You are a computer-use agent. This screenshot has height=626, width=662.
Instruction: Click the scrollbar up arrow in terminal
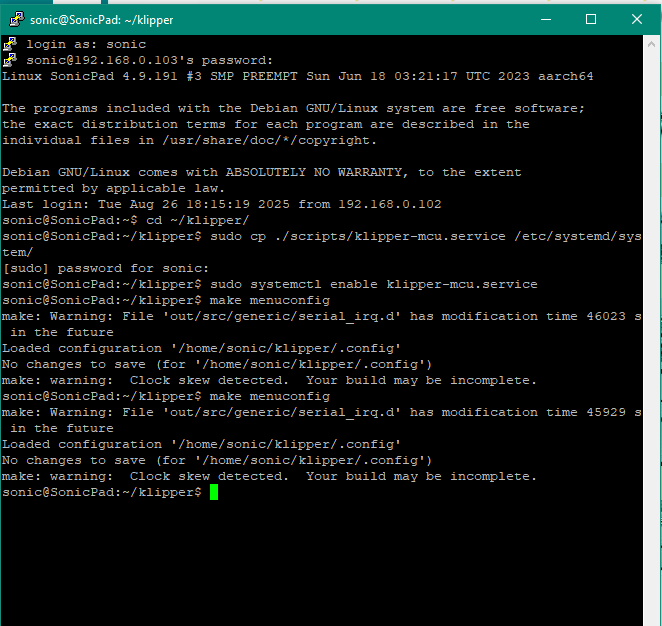click(x=651, y=44)
